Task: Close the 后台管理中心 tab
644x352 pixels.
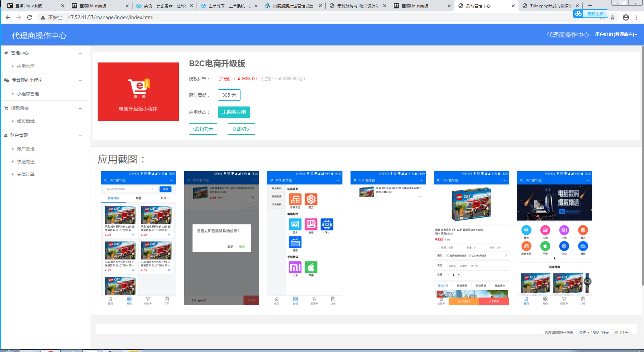Action: point(513,6)
